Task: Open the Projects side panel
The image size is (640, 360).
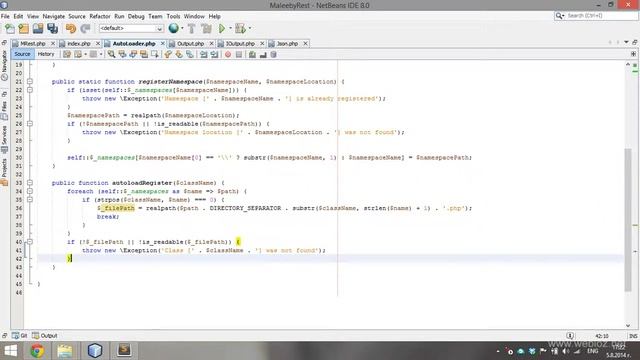Action: (4, 172)
